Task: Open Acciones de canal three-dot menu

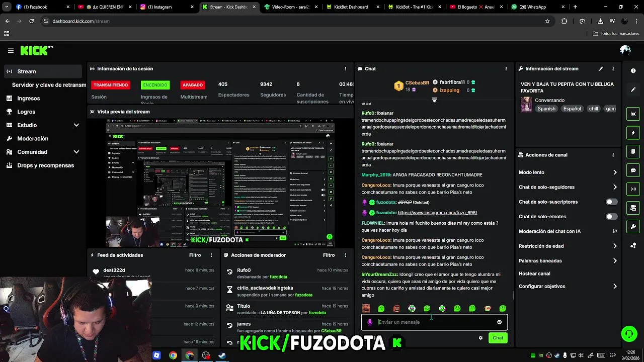Action: pos(613,155)
